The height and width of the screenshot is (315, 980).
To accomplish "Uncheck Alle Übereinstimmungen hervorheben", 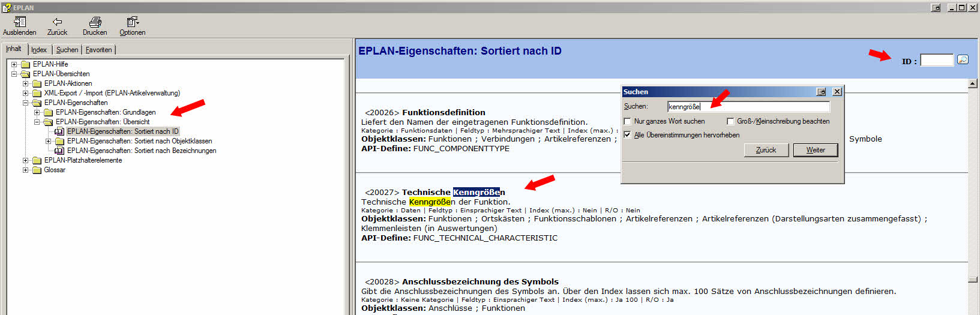I will click(x=628, y=135).
